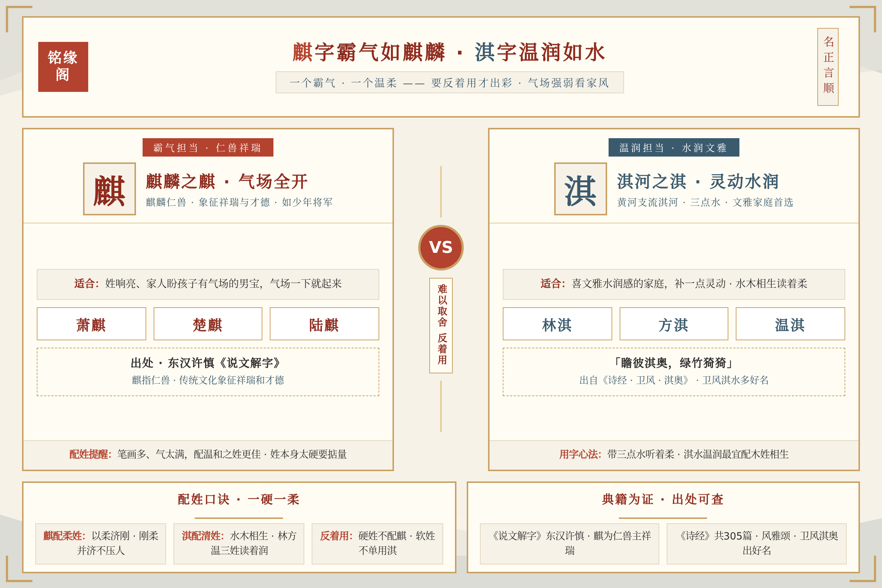Viewport: 882px width, 588px height.
Task: Click the large 淇 character tile
Action: pos(580,189)
